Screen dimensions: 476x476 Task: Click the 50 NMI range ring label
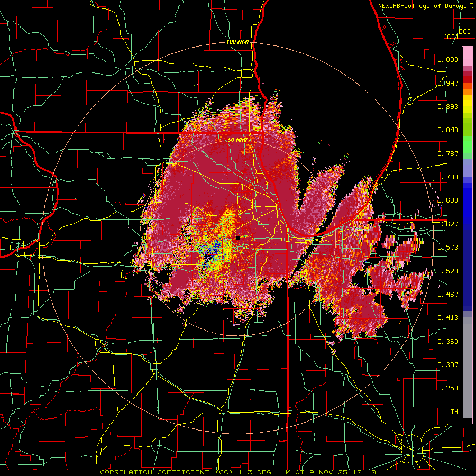point(237,140)
